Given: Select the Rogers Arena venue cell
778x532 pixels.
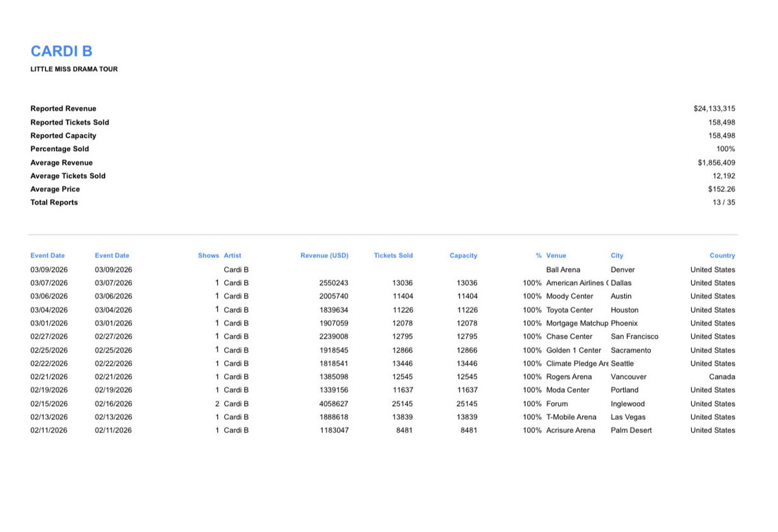Looking at the screenshot, I should point(569,376).
